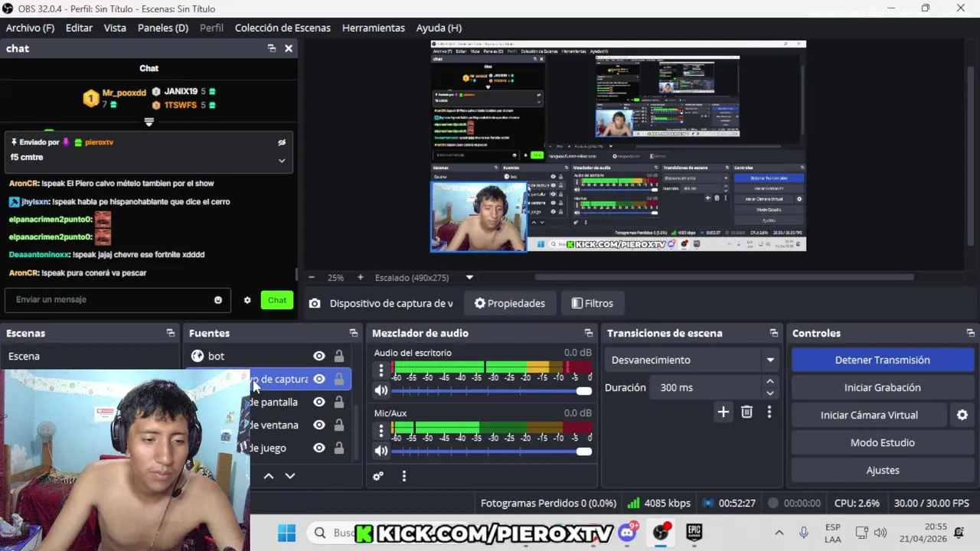
Task: Open Editar menu
Action: click(x=79, y=28)
